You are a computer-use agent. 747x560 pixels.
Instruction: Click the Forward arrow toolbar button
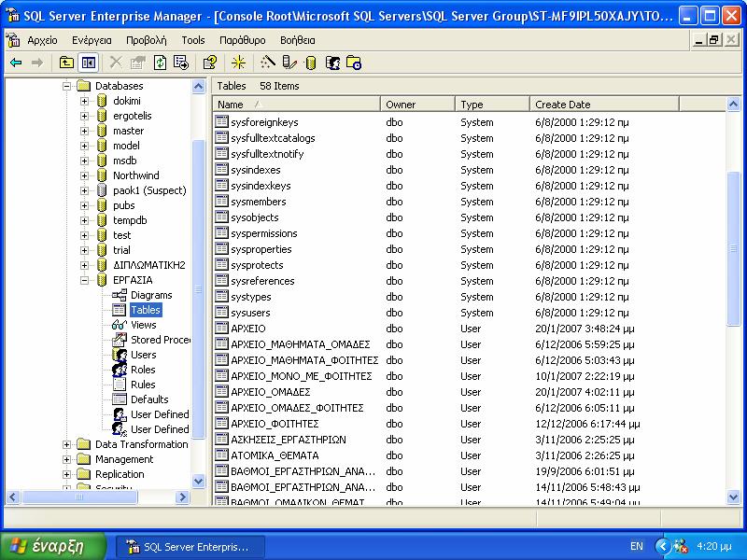tap(37, 63)
